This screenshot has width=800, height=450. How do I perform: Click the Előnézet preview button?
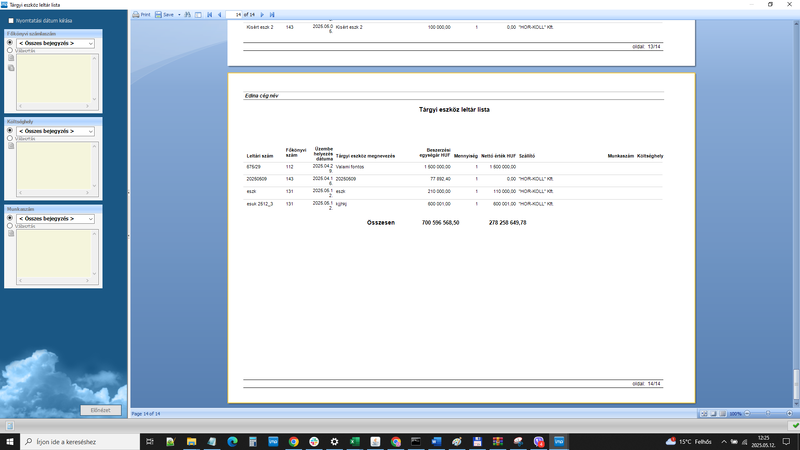coord(101,410)
